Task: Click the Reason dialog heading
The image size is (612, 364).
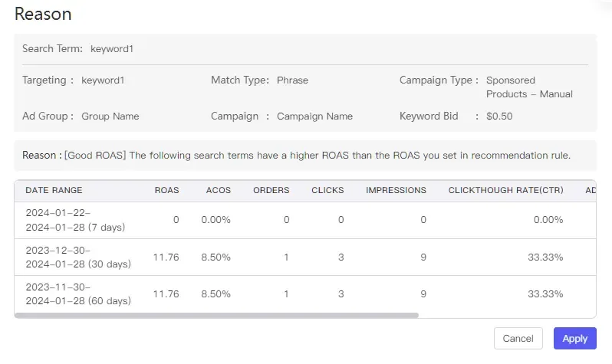Action: pos(43,14)
